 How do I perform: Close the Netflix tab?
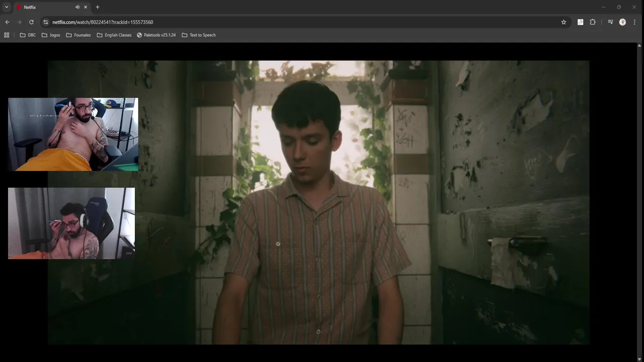point(86,7)
